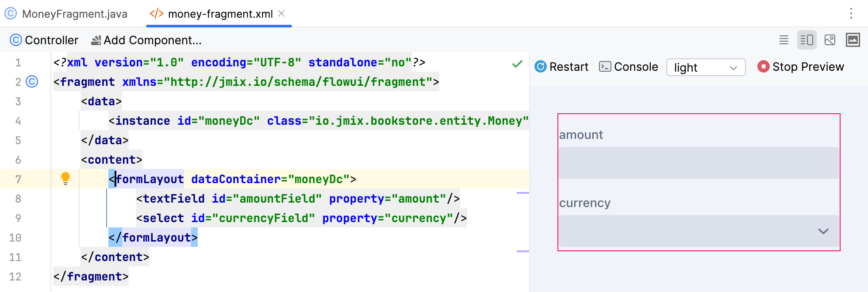Restart the preview

[561, 67]
